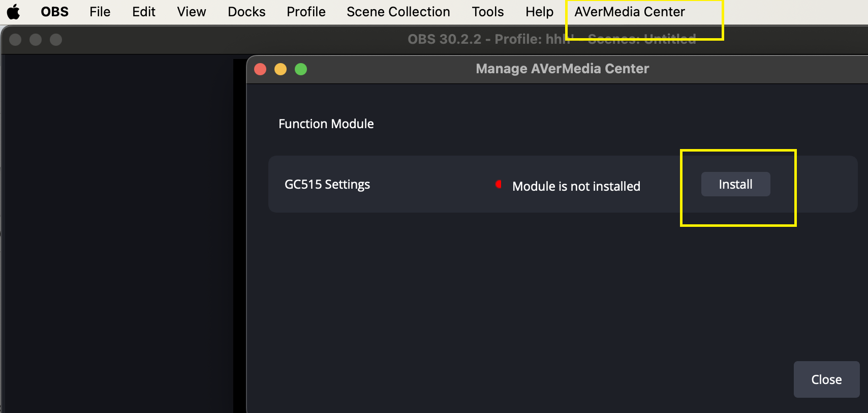Open the File menu
The image size is (868, 413).
tap(100, 12)
